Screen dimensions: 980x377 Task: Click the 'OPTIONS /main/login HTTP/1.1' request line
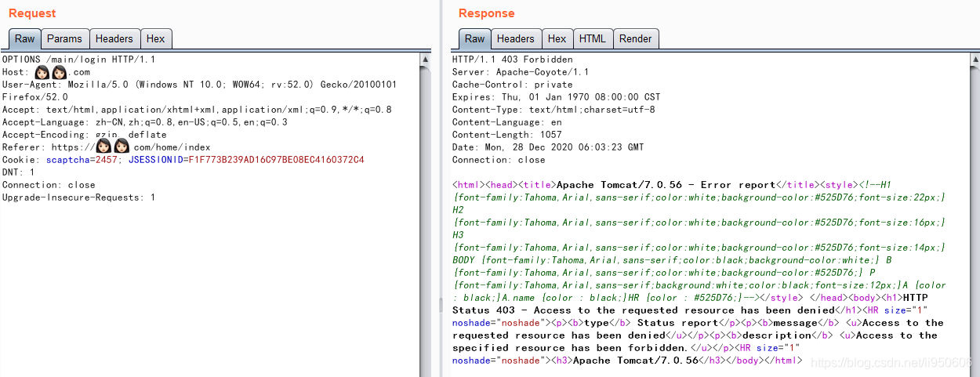[x=78, y=60]
